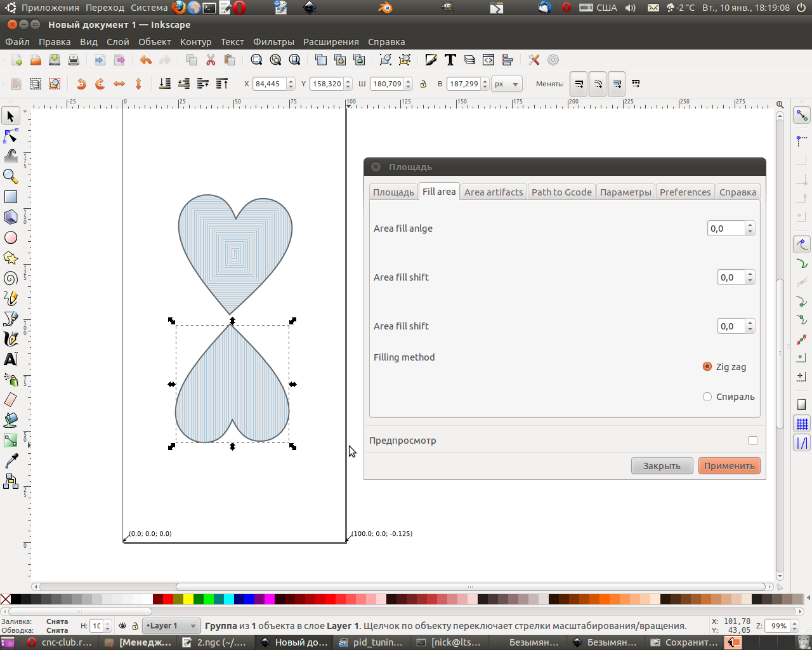The image size is (812, 650).
Task: Open Приложения in the top panel
Action: click(50, 8)
